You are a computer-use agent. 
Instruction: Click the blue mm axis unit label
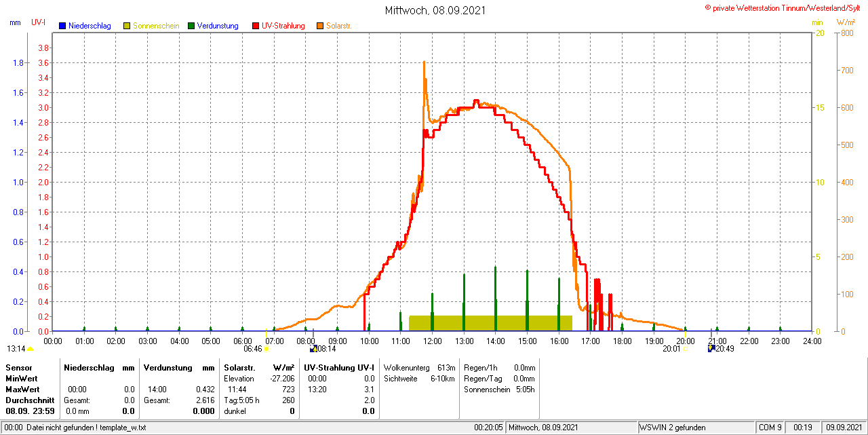[x=15, y=22]
